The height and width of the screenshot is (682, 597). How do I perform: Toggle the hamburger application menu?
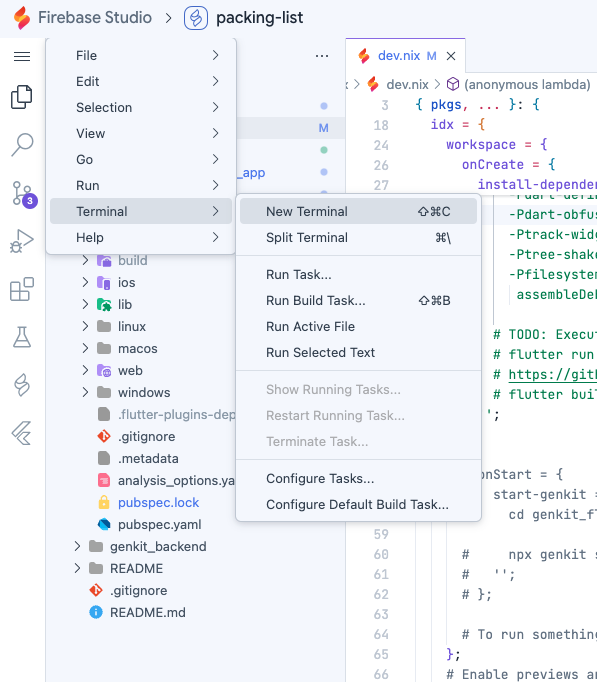22,56
